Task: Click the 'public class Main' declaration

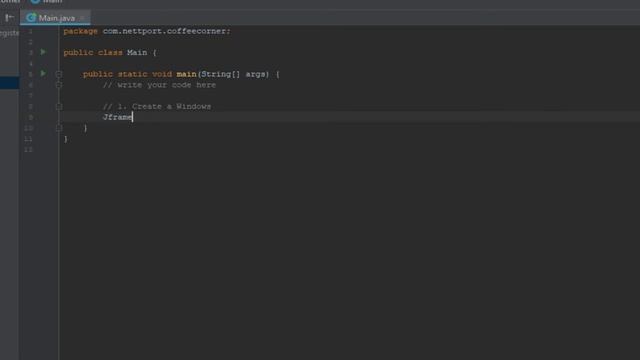Action: 105,52
